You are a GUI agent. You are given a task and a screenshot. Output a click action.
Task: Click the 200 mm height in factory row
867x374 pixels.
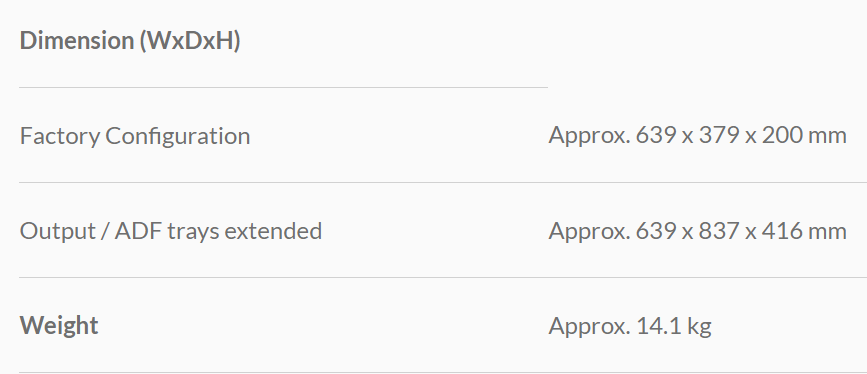[804, 136]
